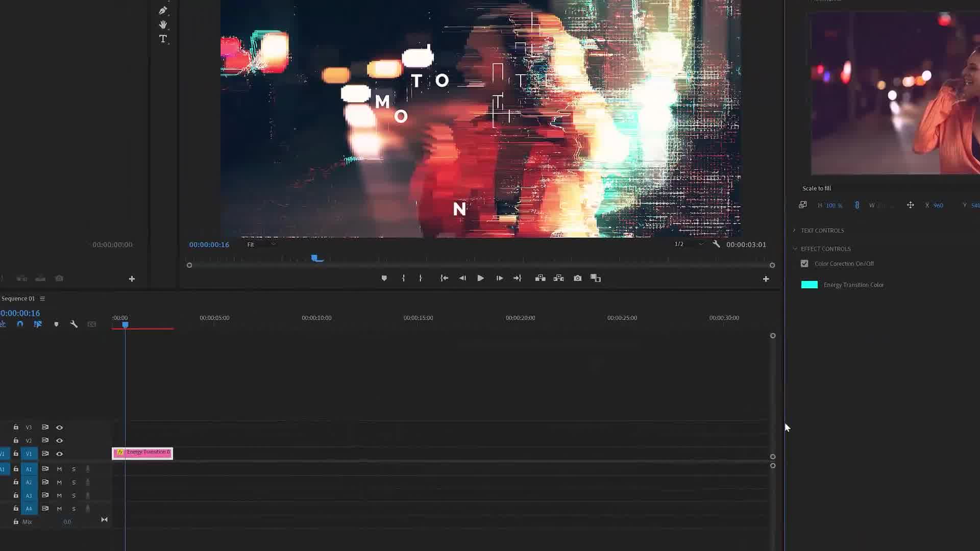Image resolution: width=980 pixels, height=551 pixels.
Task: Lock the A1 audio track
Action: tap(16, 469)
